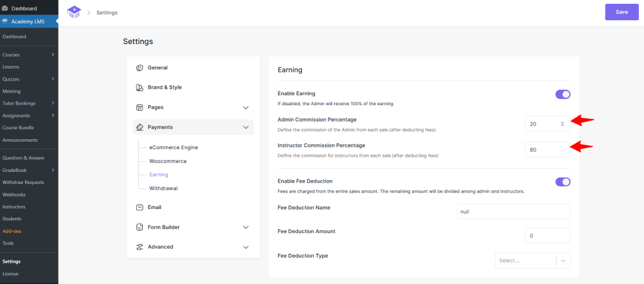Image resolution: width=644 pixels, height=284 pixels.
Task: Toggle the Enable Earning switch
Action: [562, 94]
